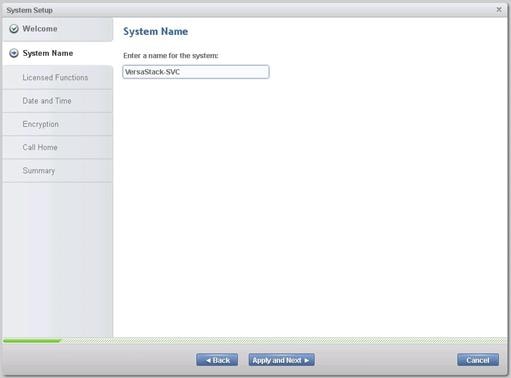Open the Call Home step

58,147
